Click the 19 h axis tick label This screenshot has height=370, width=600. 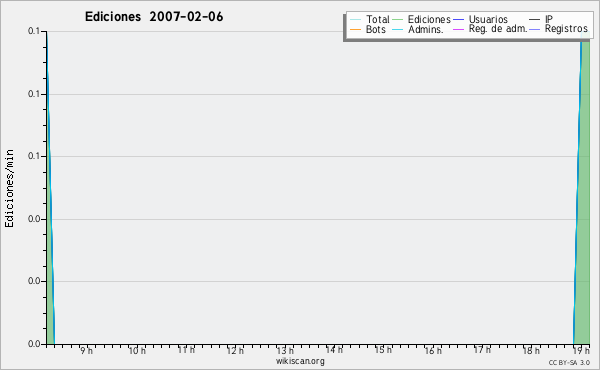tap(581, 350)
